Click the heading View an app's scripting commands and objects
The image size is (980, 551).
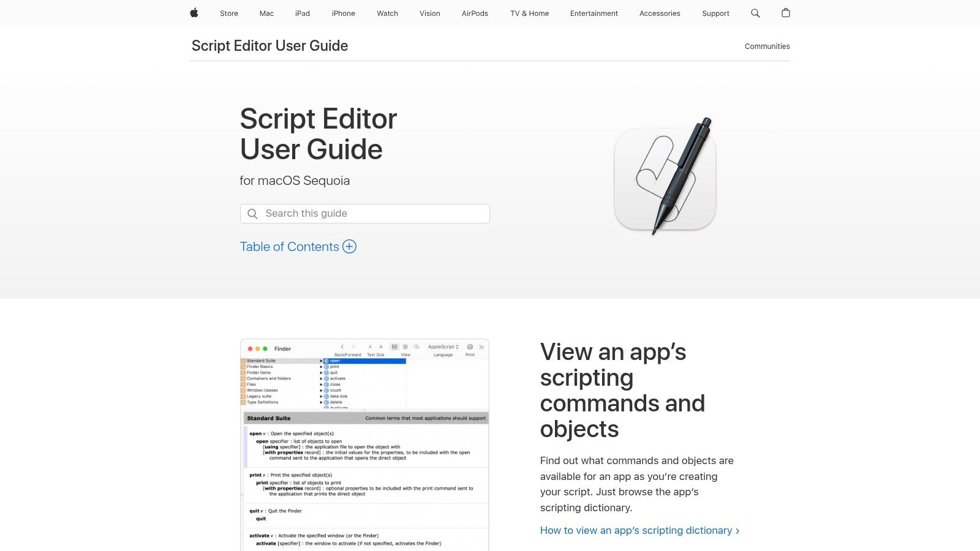tap(622, 391)
